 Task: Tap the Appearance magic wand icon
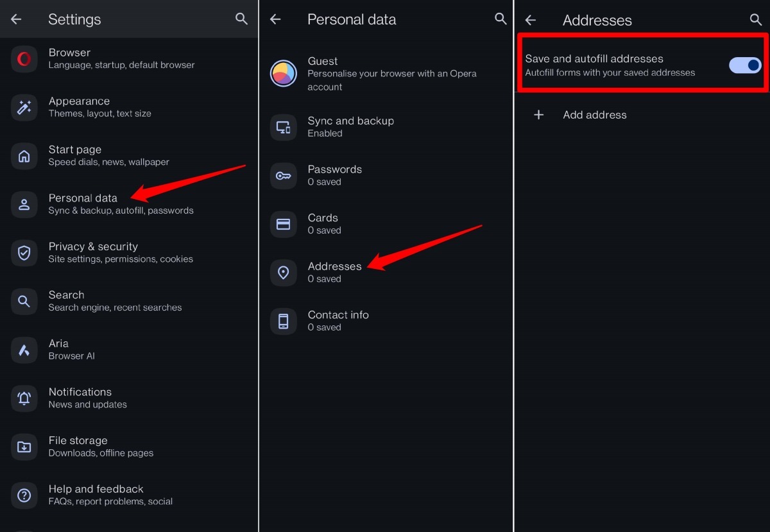[24, 107]
